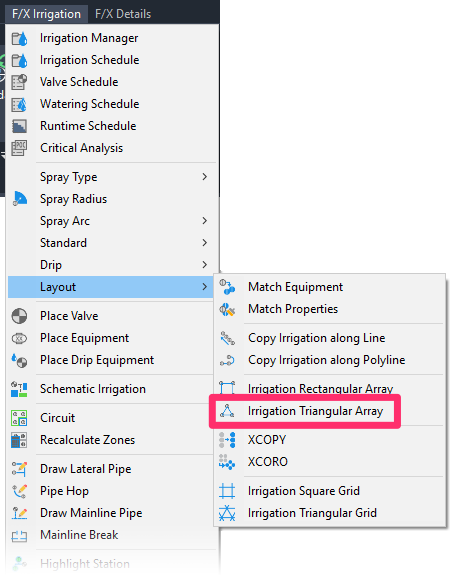
Task: Expand the Spray Arc submenu arrow
Action: [205, 221]
